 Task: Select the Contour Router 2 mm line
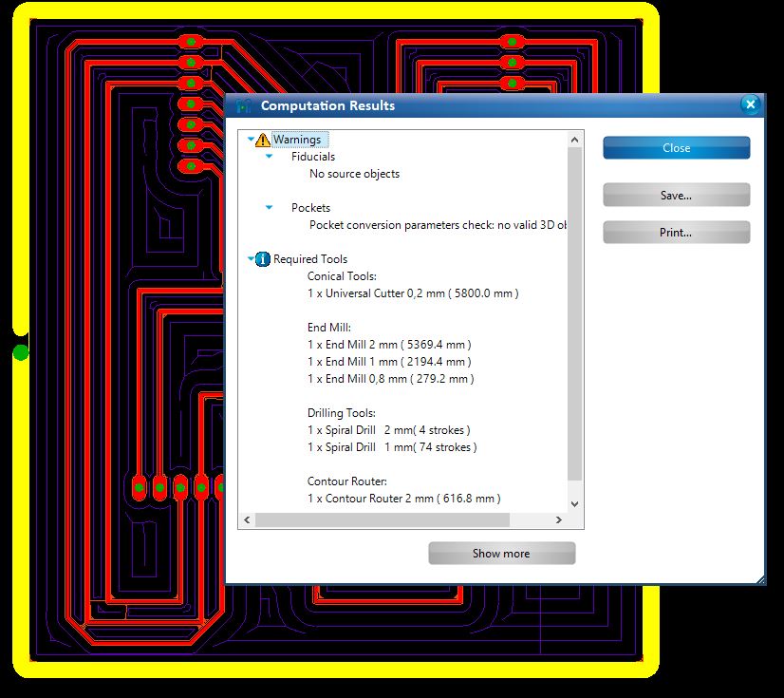(x=404, y=499)
